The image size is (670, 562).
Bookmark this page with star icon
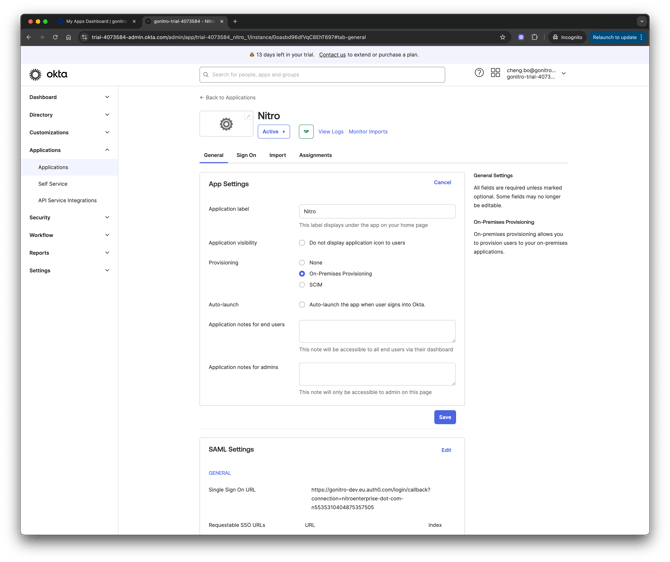coord(502,37)
